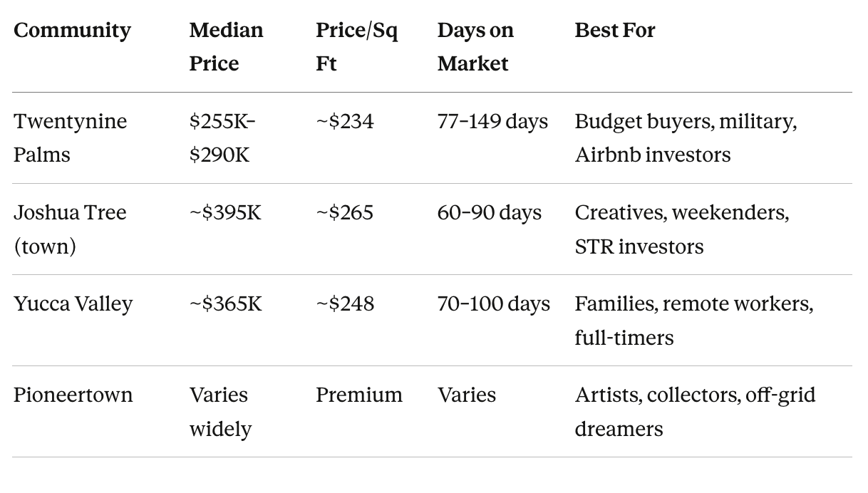Select the Families, remote workers, full-timers text
This screenshot has width=868, height=493.
pyautogui.click(x=693, y=321)
